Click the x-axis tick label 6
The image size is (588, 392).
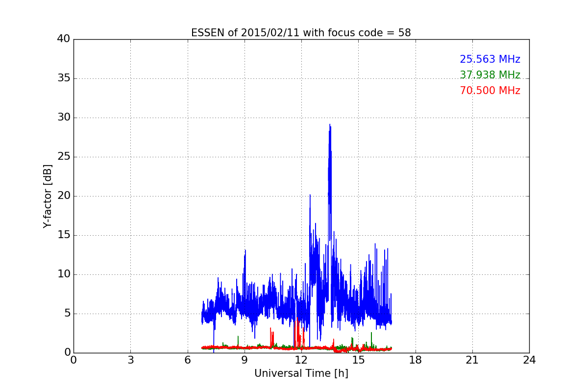[188, 360]
